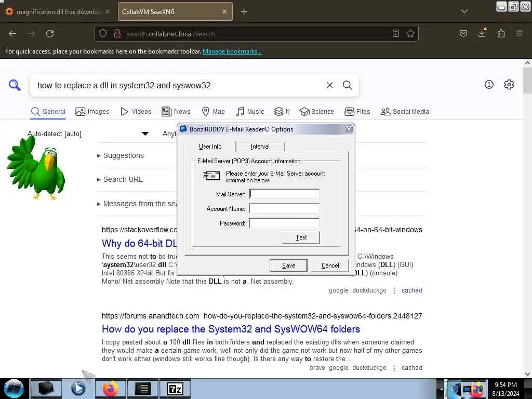
Task: Click the Account Name field
Action: tap(284, 209)
